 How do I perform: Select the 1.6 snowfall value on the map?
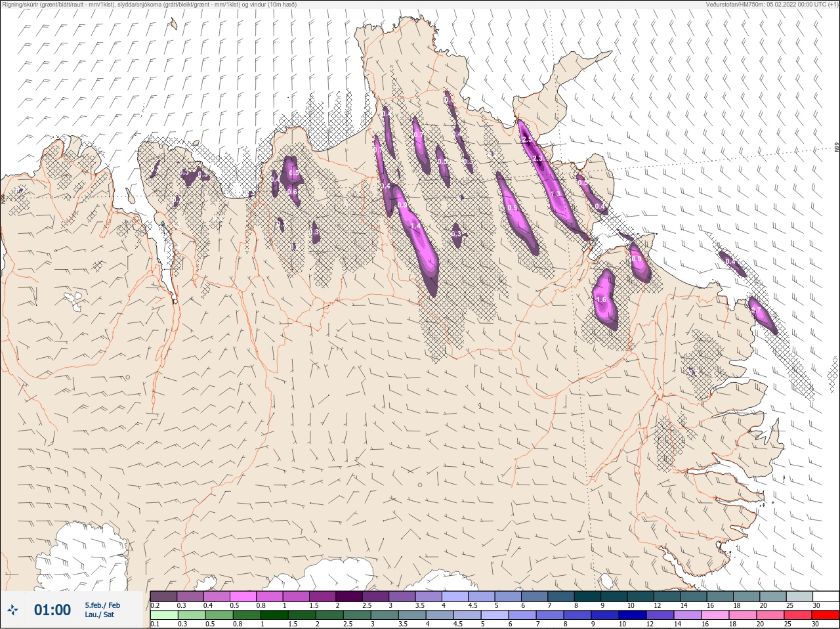pos(601,299)
